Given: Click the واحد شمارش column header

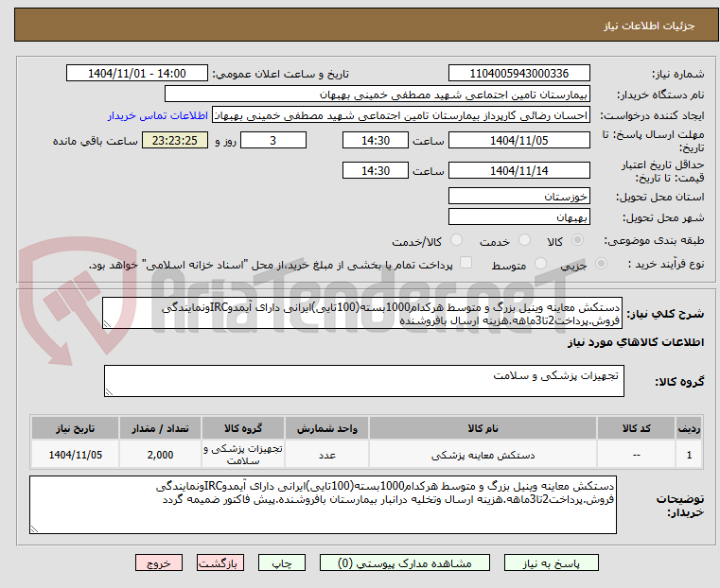Looking at the screenshot, I should click(327, 428).
